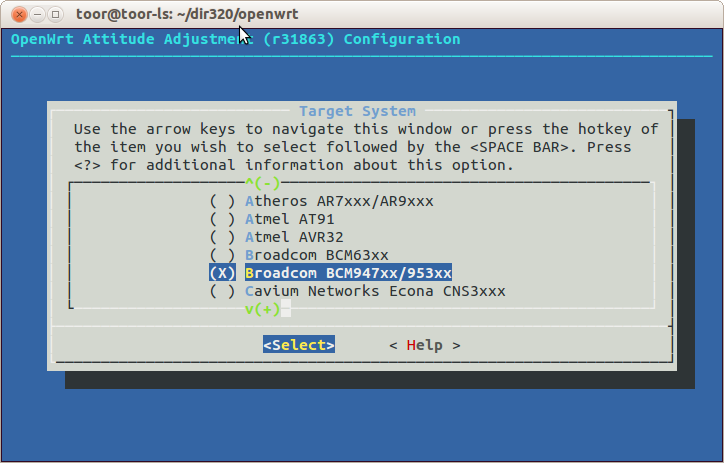
Task: Click the selected Broadcom BCM947xx/953xx radio
Action: 222,273
